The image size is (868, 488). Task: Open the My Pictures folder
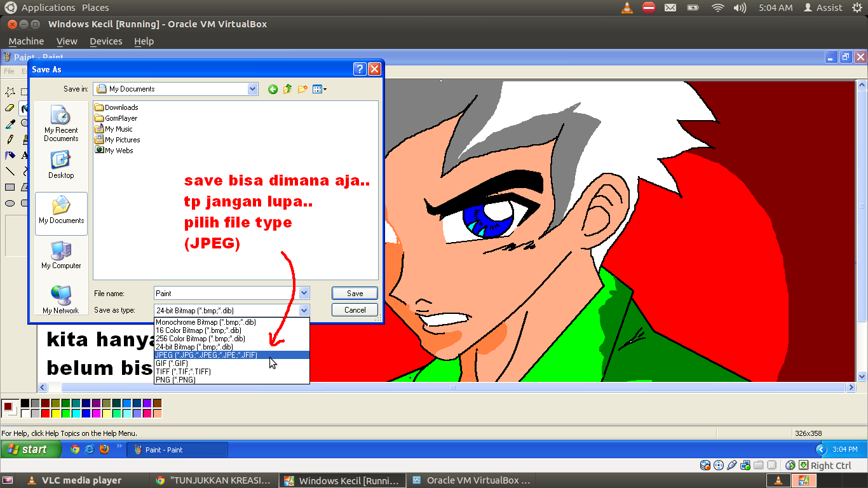click(x=118, y=140)
